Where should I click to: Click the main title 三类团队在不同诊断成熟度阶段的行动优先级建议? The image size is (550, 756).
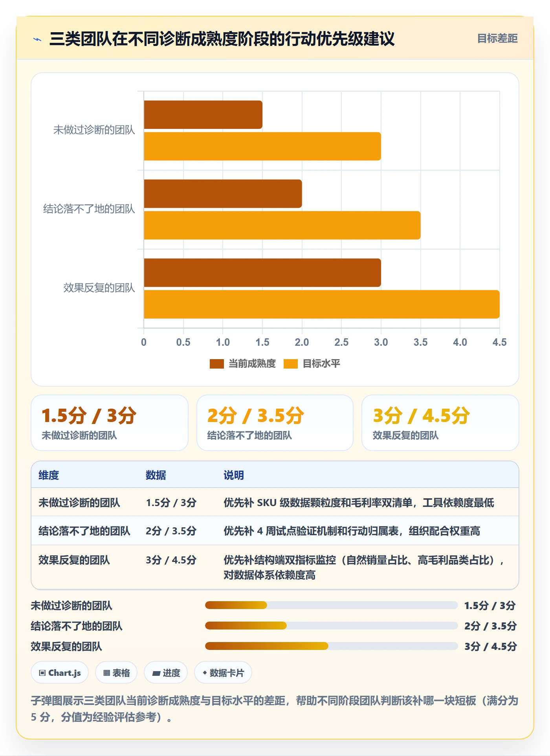pos(222,39)
